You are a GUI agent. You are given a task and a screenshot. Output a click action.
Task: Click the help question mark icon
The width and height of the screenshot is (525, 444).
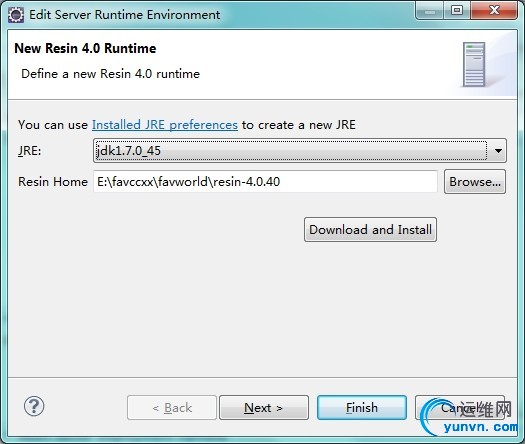[34, 406]
